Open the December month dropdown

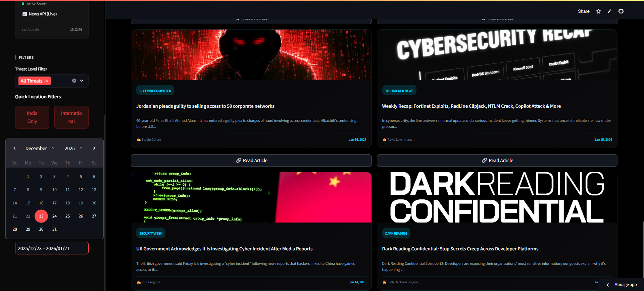pyautogui.click(x=40, y=148)
